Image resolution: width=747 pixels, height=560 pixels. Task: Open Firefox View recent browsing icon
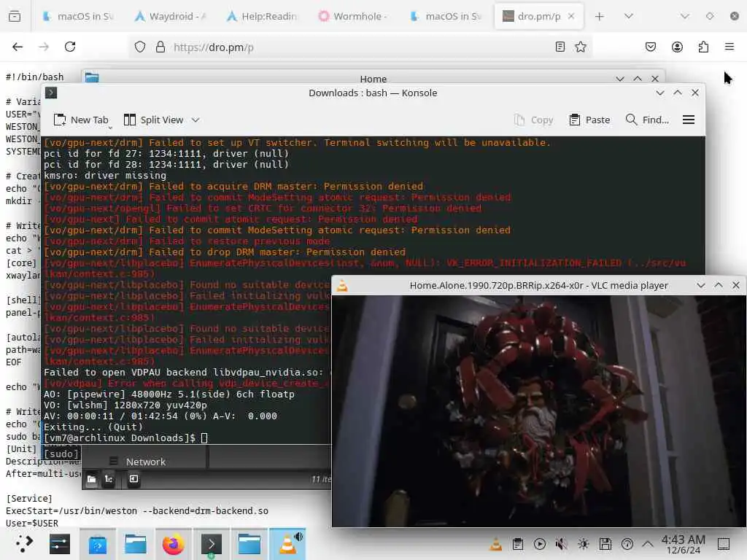point(15,16)
